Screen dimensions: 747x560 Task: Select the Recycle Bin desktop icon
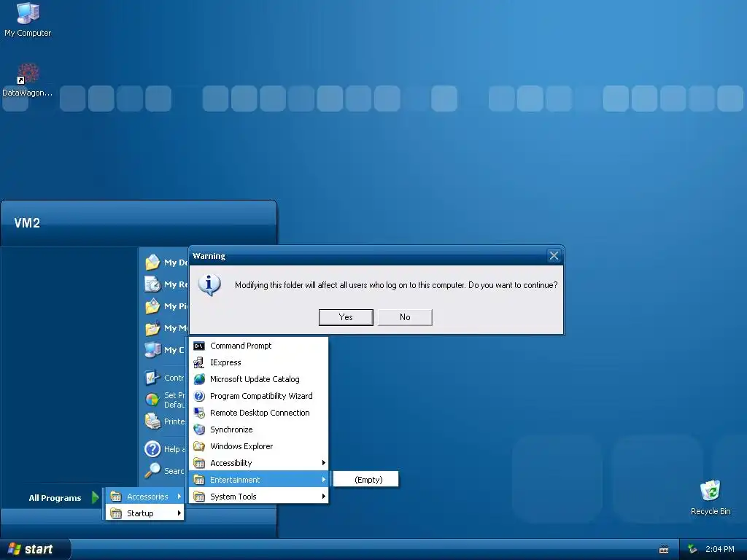[x=710, y=491]
